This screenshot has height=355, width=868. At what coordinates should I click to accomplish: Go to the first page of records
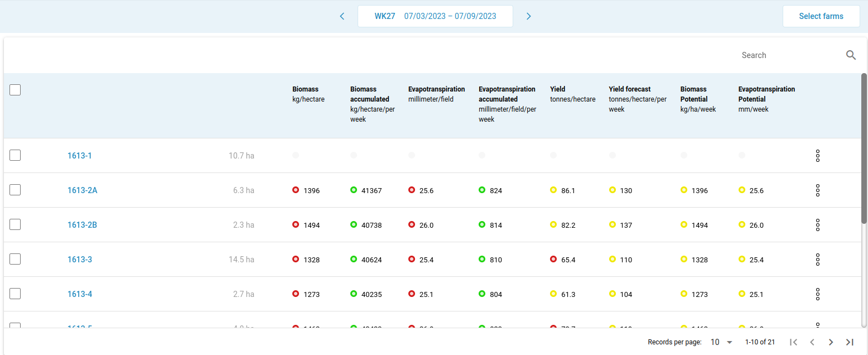[793, 342]
